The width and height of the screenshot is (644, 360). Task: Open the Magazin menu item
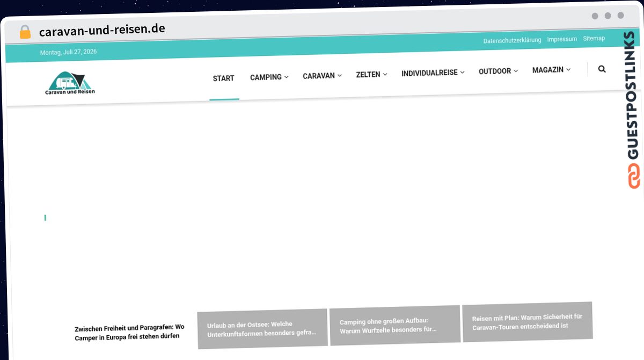click(548, 70)
